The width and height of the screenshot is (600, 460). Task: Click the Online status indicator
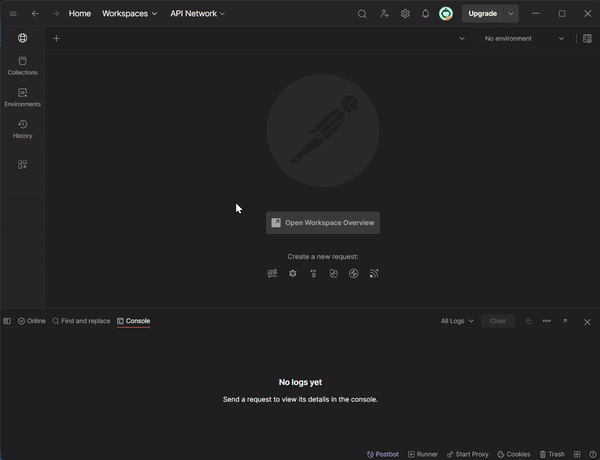32,321
